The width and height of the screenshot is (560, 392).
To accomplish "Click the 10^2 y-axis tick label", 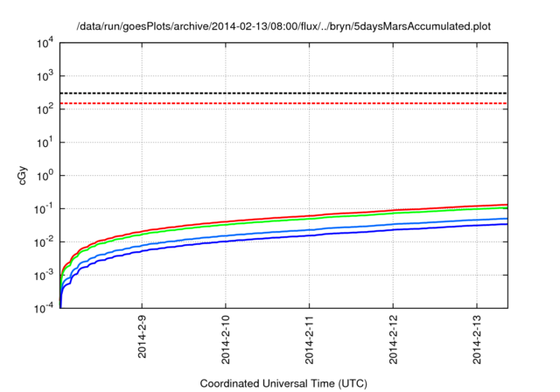I will click(45, 108).
